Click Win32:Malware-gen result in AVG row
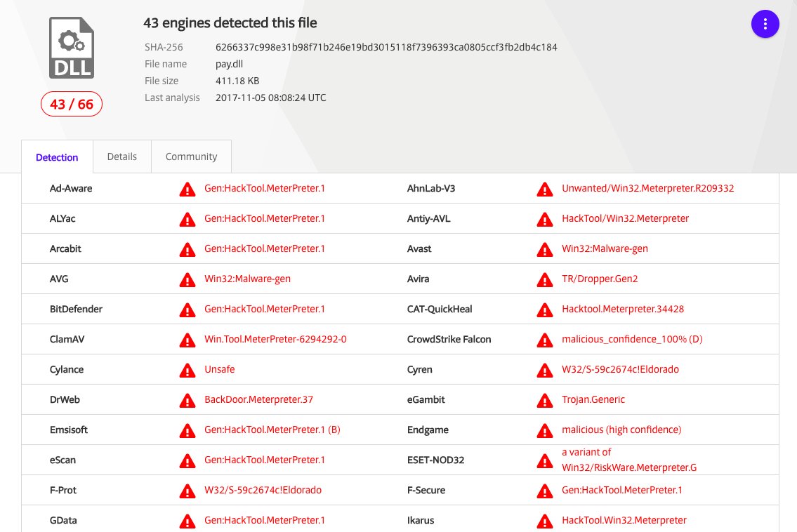This screenshot has height=532, width=797. (248, 279)
